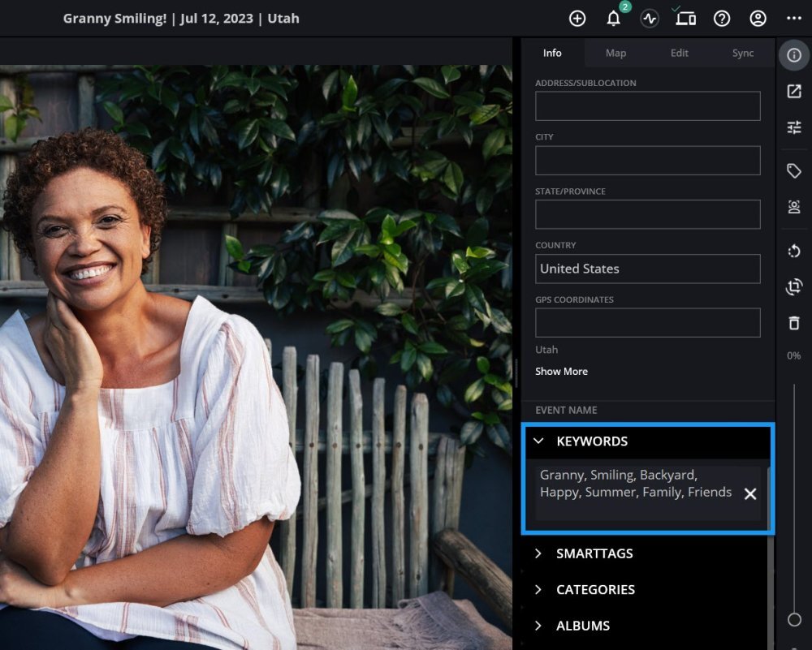Click the devices icon in top bar

point(685,19)
